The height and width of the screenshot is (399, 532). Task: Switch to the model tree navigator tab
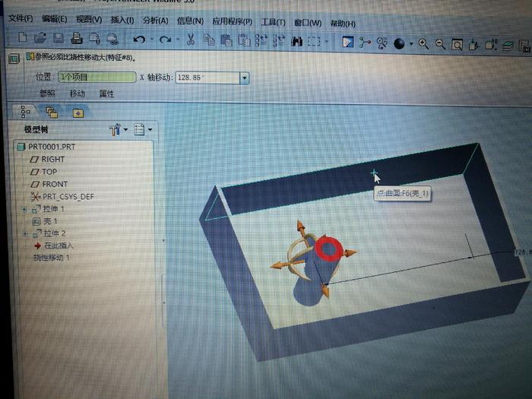tap(25, 112)
